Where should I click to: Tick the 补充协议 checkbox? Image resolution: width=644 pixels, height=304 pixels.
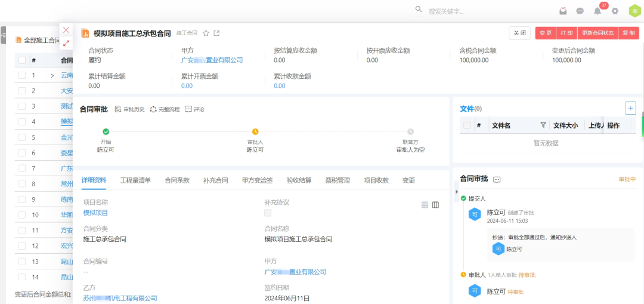pyautogui.click(x=268, y=213)
